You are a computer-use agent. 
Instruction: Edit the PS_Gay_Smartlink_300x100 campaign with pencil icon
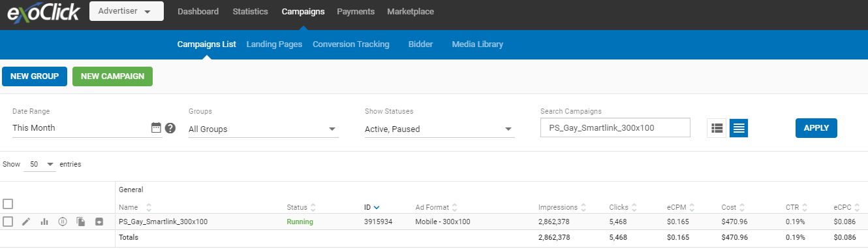(x=26, y=222)
